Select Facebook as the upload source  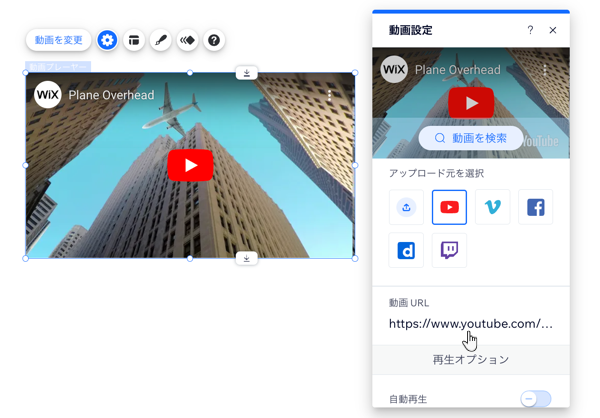coord(535,207)
